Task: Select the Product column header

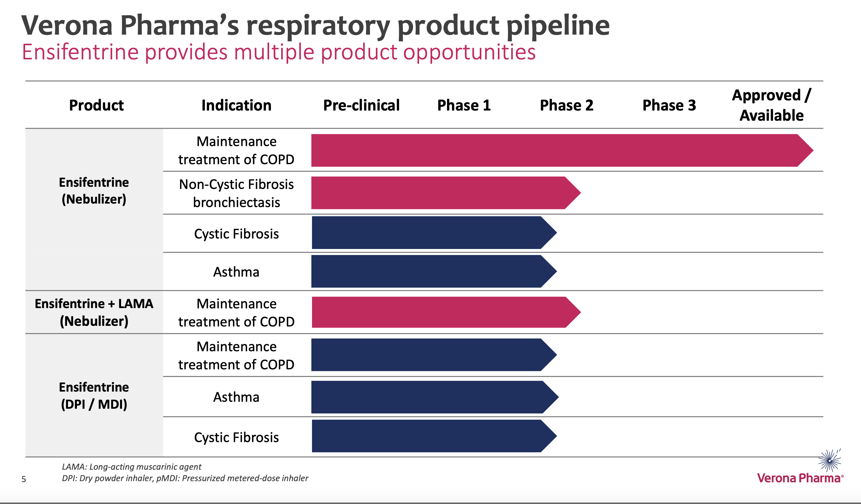Action: point(96,105)
